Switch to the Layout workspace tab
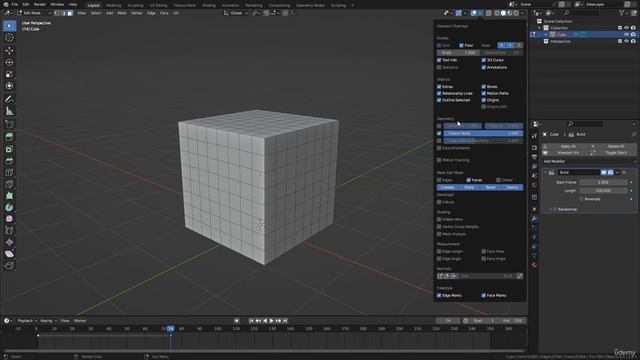640x360 pixels. pyautogui.click(x=93, y=5)
